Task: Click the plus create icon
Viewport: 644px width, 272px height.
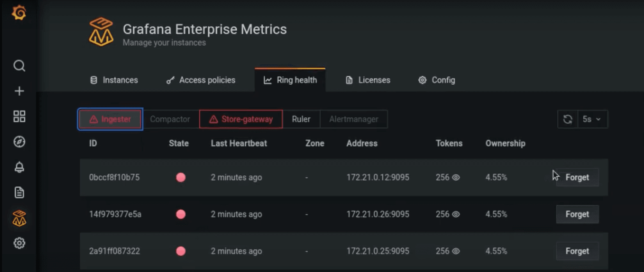Action: [19, 91]
